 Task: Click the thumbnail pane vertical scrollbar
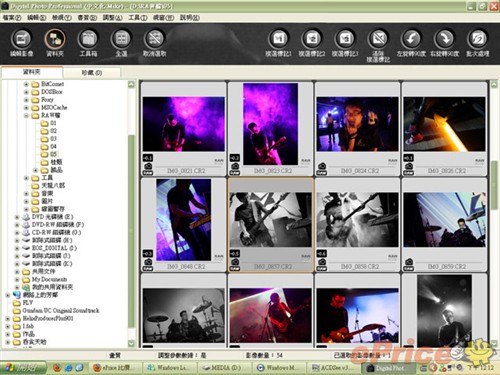tap(494, 213)
